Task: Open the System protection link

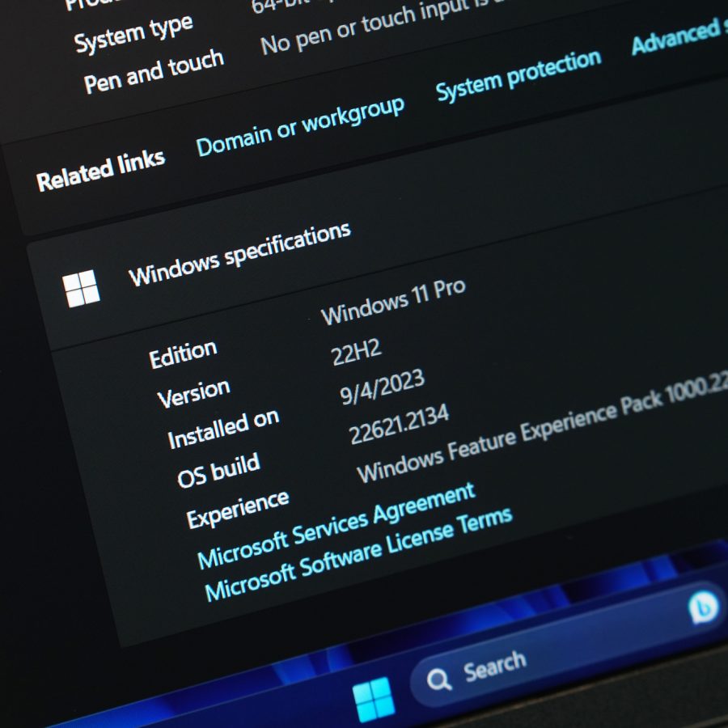Action: (518, 75)
